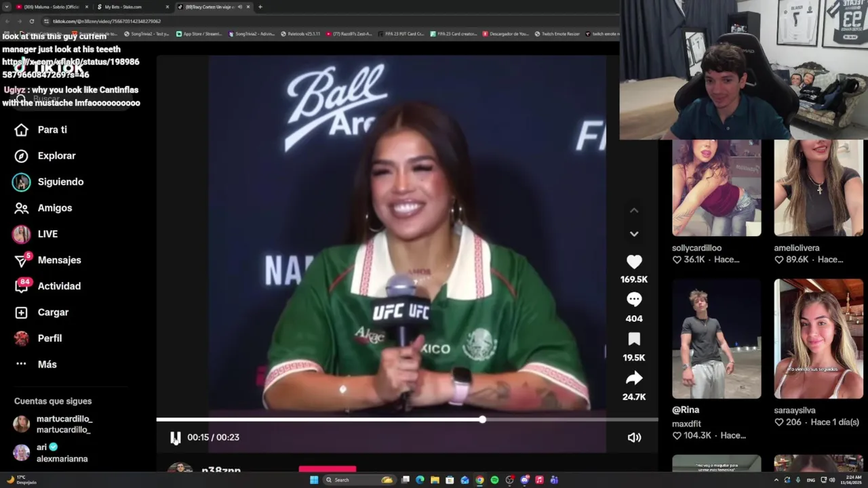
Task: Open the LIVE section
Action: coord(35,234)
